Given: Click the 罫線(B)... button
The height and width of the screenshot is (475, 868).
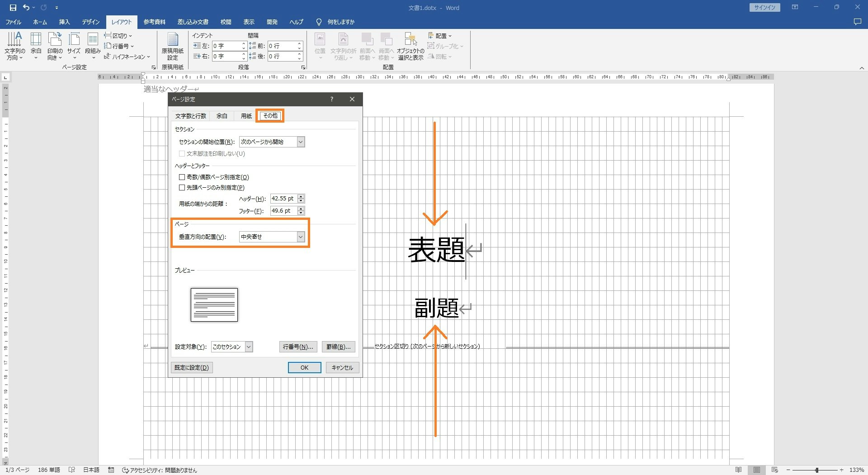Looking at the screenshot, I should point(339,347).
